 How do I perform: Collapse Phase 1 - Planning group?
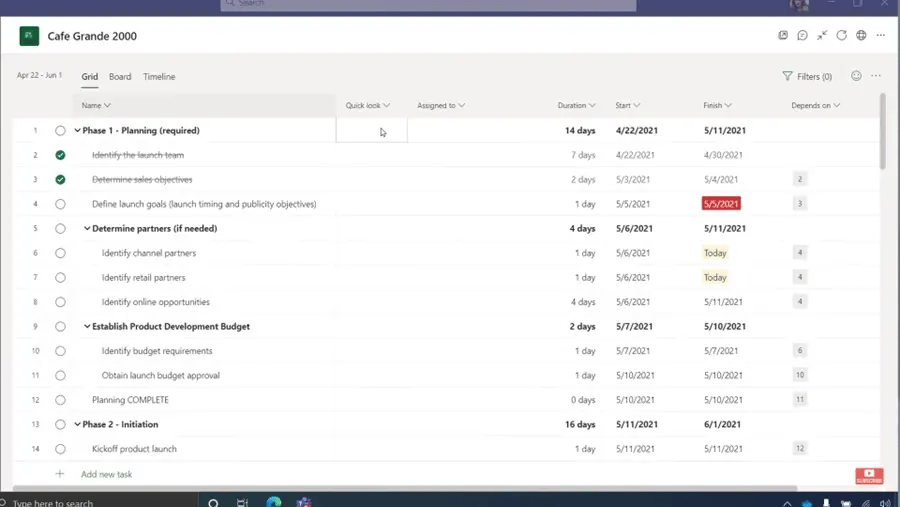point(77,130)
